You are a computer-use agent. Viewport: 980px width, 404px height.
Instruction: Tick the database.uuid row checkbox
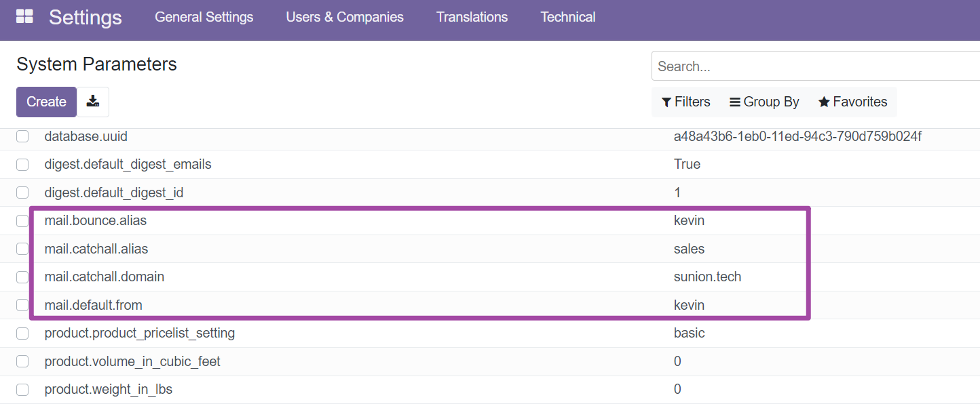tap(22, 136)
